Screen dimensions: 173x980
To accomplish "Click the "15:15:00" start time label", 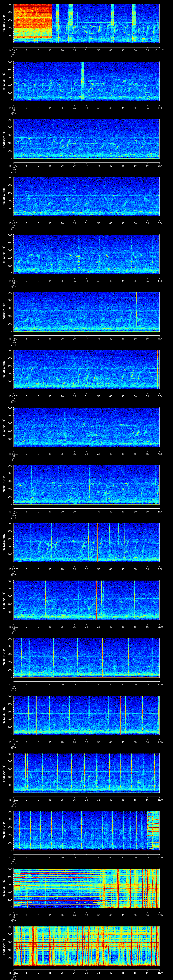I will click(14, 972).
